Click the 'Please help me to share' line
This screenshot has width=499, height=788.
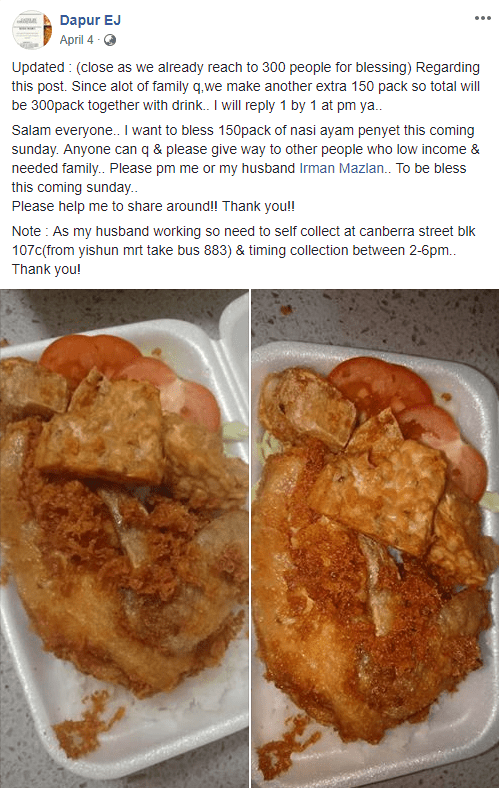coord(153,206)
